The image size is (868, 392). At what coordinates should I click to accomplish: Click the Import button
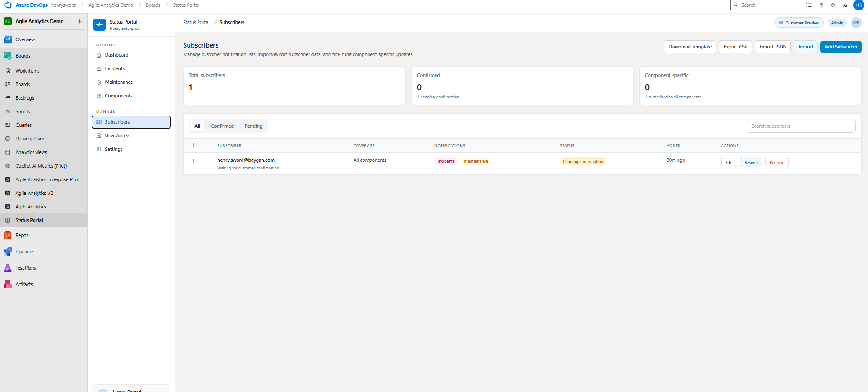[x=805, y=47]
